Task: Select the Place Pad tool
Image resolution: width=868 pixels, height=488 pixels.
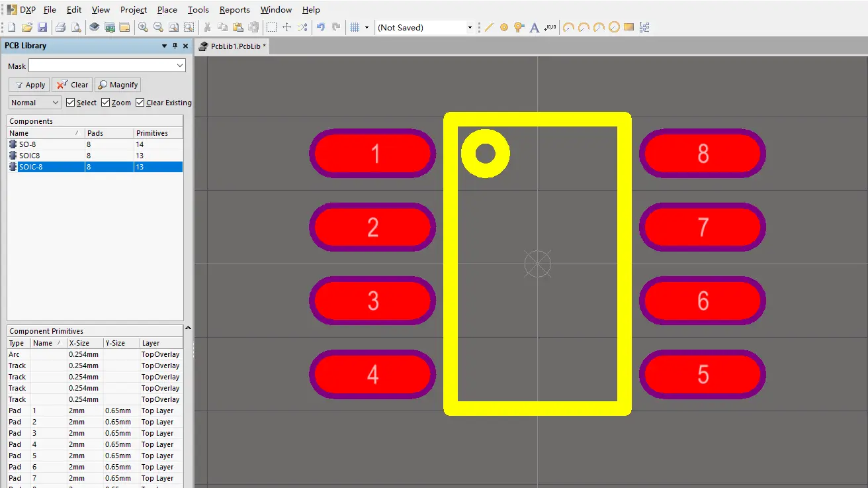Action: click(x=504, y=27)
